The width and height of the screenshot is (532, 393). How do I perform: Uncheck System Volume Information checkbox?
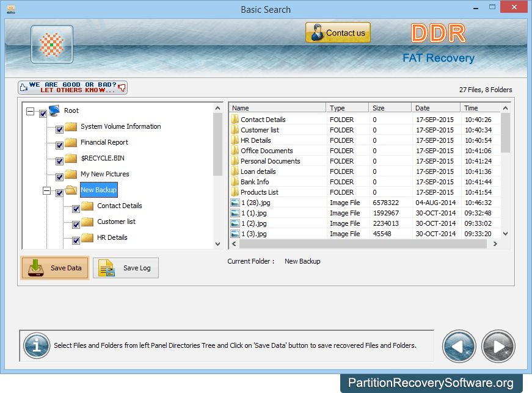(59, 129)
